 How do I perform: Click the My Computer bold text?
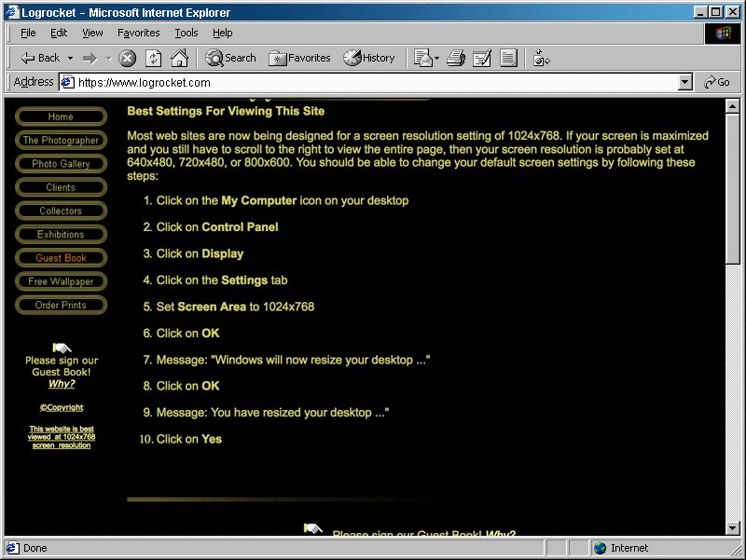(x=259, y=200)
